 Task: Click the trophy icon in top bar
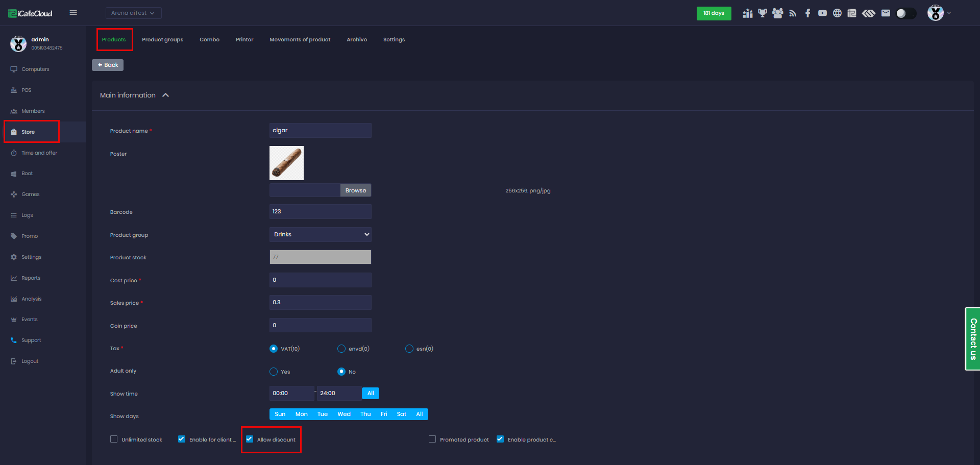pyautogui.click(x=763, y=13)
